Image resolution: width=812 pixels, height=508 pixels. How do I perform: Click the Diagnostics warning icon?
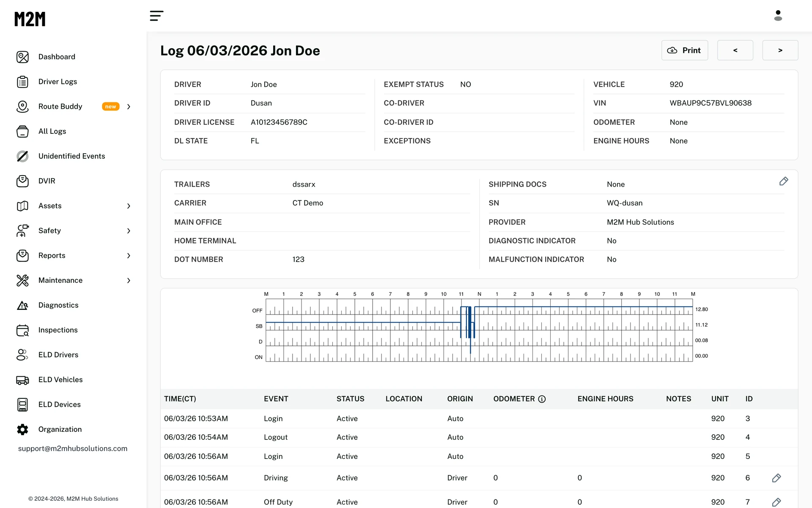click(x=22, y=305)
